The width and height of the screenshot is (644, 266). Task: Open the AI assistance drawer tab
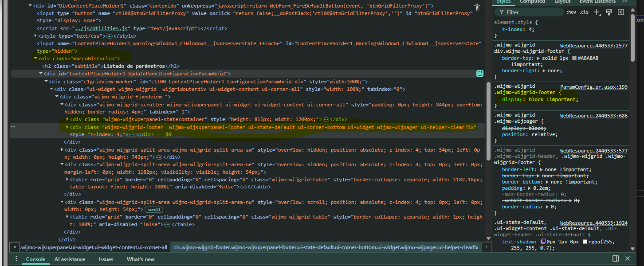[70, 259]
